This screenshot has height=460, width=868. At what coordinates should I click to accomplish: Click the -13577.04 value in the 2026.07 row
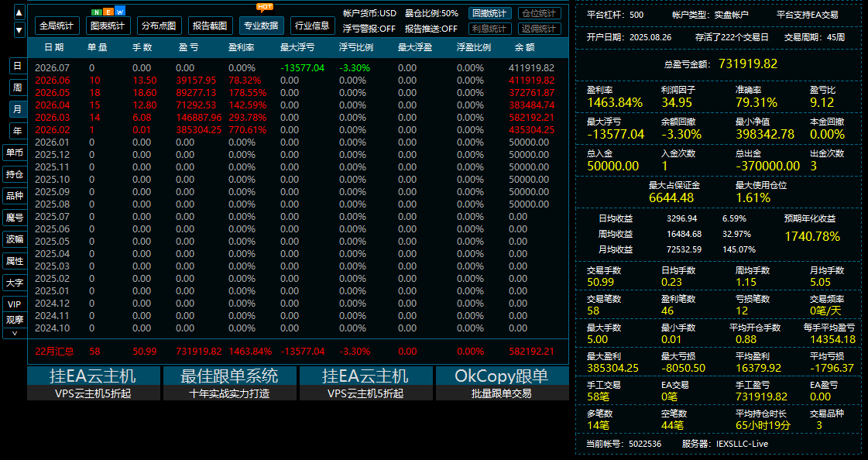tap(302, 68)
